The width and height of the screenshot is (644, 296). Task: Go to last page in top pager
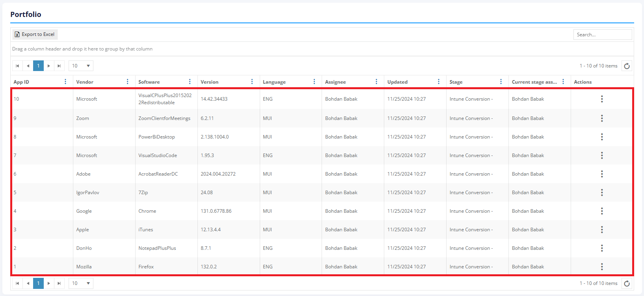coord(59,66)
